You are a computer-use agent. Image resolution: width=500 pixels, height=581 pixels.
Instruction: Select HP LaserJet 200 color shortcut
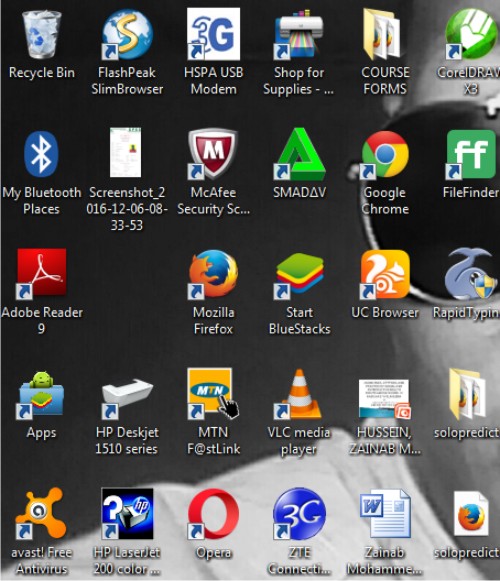pos(127,514)
